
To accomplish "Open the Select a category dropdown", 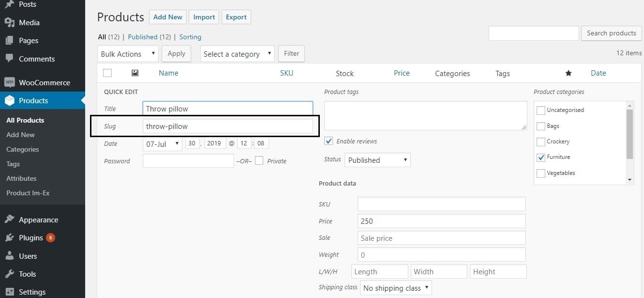I will 237,53.
